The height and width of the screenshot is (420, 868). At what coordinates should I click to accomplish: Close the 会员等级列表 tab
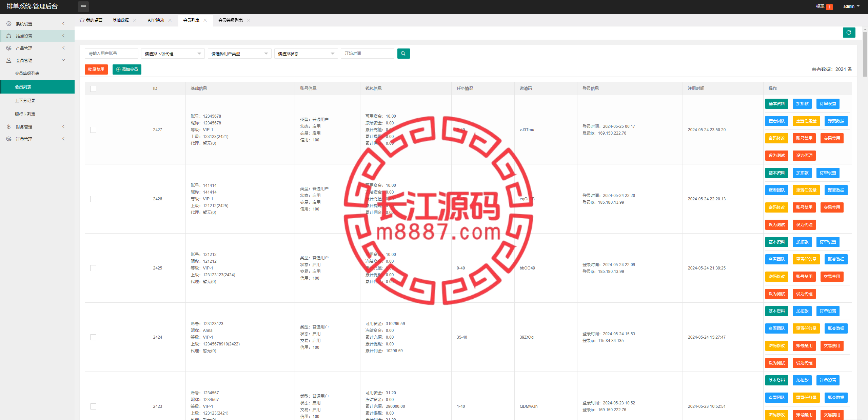tap(249, 20)
